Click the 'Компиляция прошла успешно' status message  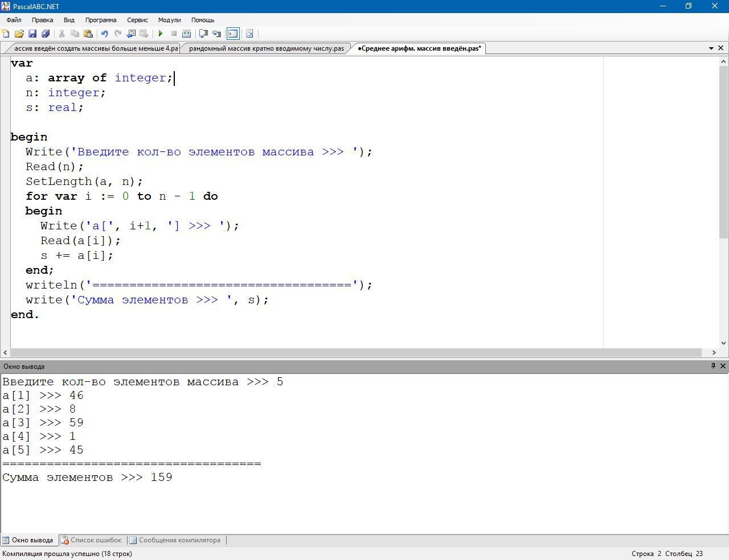tap(67, 554)
